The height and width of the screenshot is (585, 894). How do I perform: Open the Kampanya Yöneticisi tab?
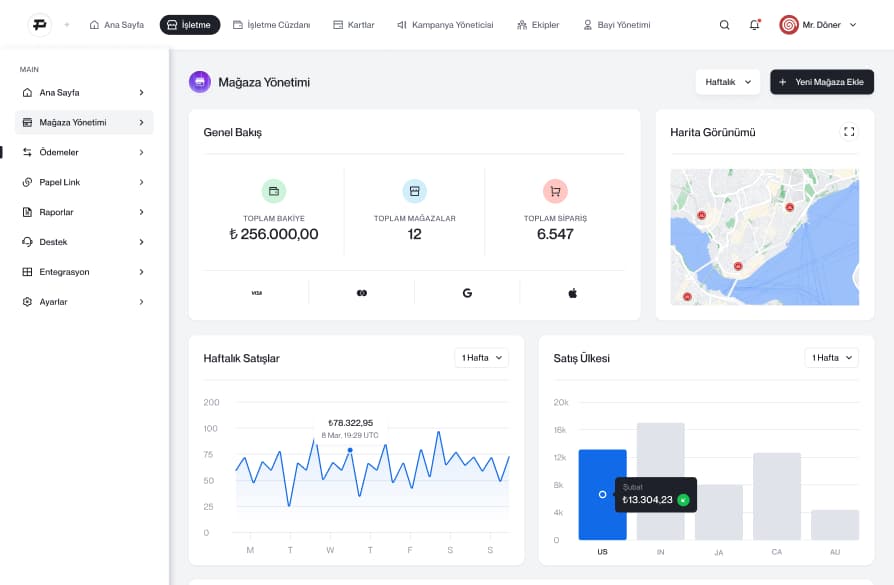click(x=445, y=25)
